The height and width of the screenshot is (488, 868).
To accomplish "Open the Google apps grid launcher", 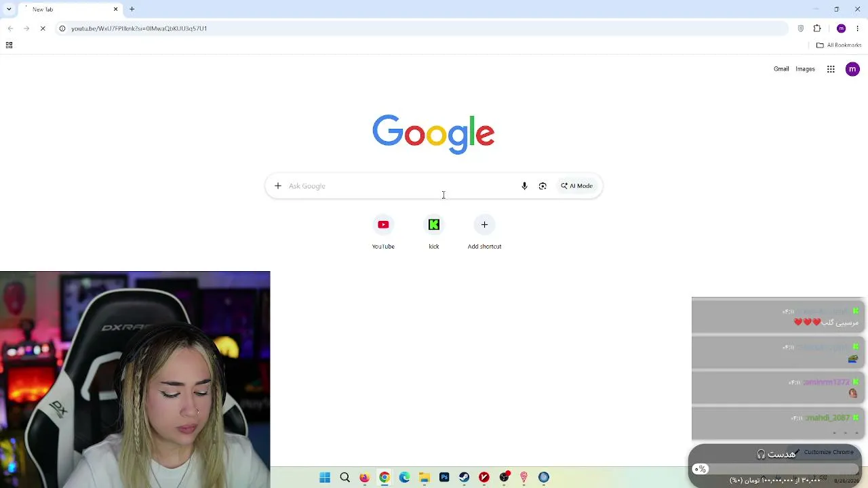I will [831, 69].
